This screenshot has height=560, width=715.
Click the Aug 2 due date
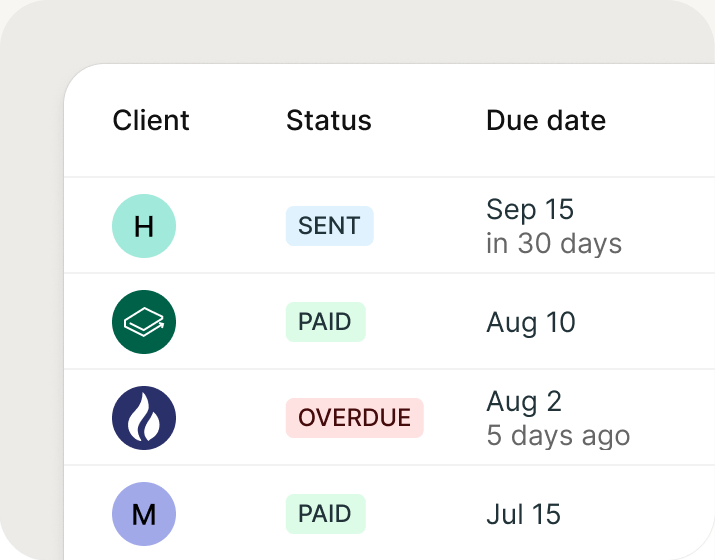pos(524,402)
